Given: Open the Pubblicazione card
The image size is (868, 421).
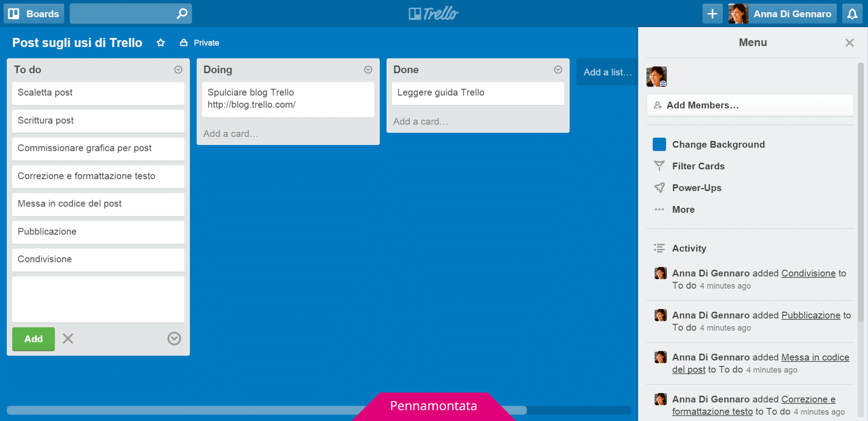Looking at the screenshot, I should pyautogui.click(x=98, y=232).
